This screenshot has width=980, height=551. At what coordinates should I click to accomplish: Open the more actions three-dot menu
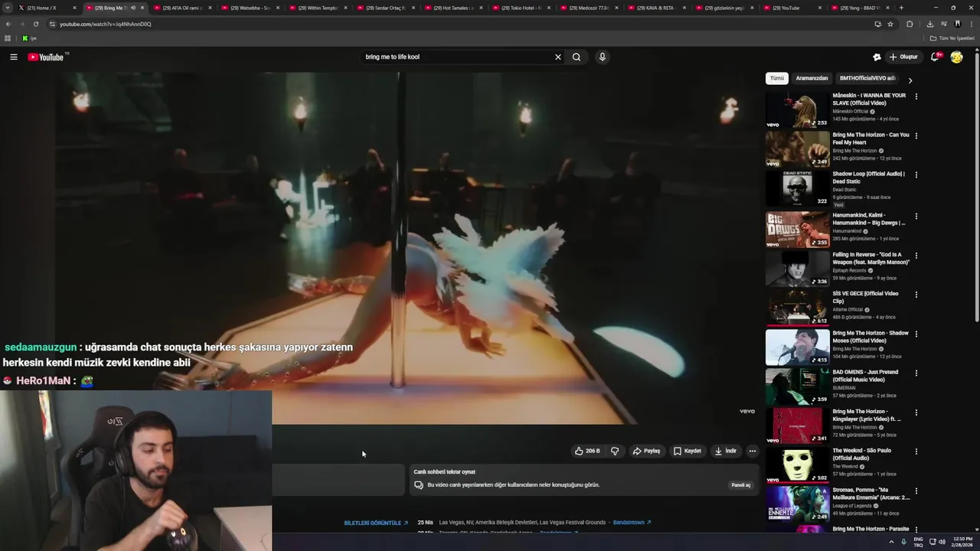point(753,451)
